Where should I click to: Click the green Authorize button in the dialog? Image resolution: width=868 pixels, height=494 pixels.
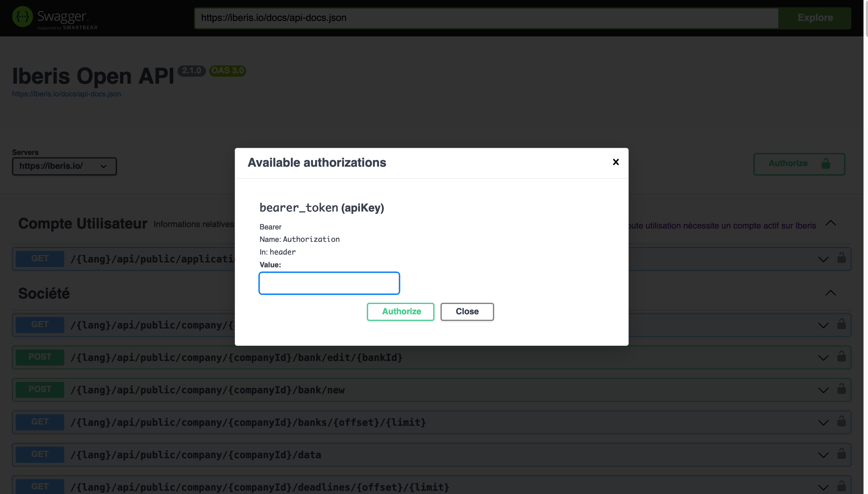click(401, 312)
